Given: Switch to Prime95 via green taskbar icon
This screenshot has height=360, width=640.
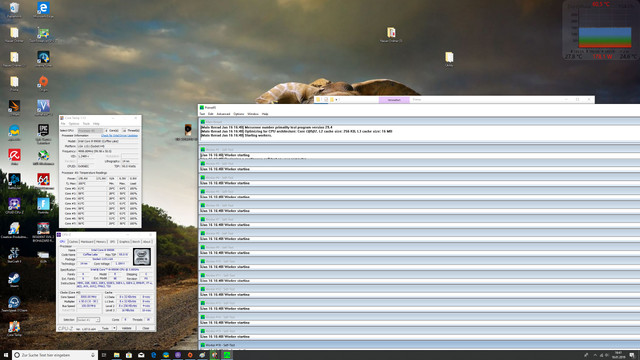Looking at the screenshot, I should [x=227, y=355].
